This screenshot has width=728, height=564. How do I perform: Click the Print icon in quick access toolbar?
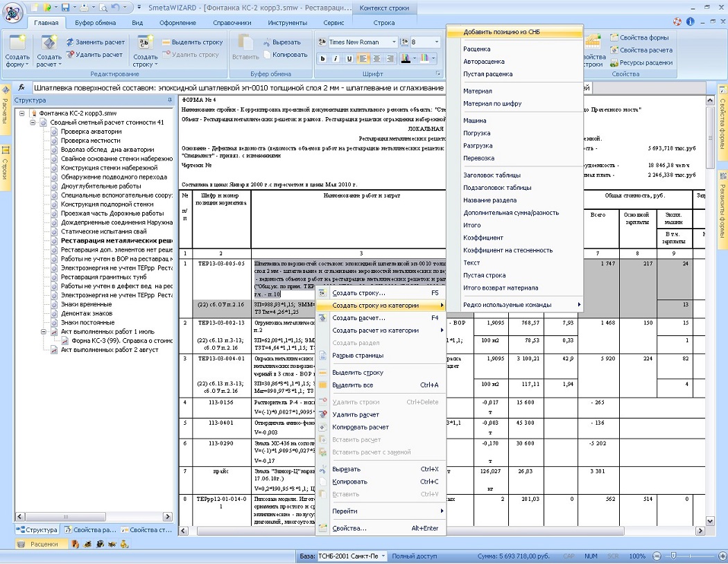83,8
